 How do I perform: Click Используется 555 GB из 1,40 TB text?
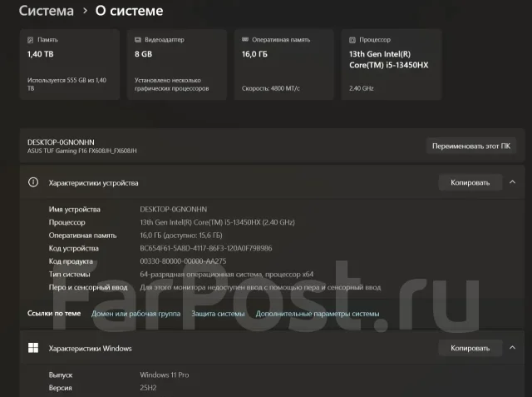(x=66, y=84)
